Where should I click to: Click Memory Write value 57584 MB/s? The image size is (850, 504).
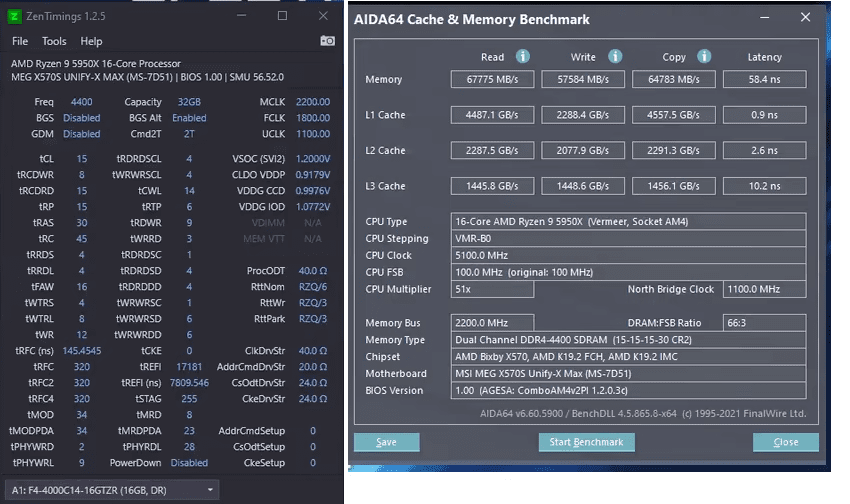coord(583,79)
